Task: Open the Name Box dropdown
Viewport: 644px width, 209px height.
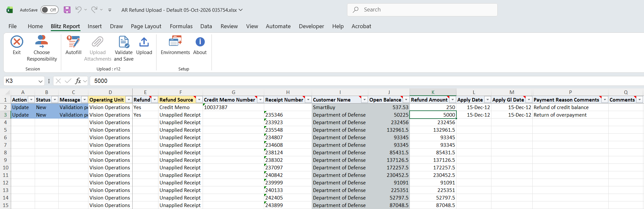Action: point(41,81)
